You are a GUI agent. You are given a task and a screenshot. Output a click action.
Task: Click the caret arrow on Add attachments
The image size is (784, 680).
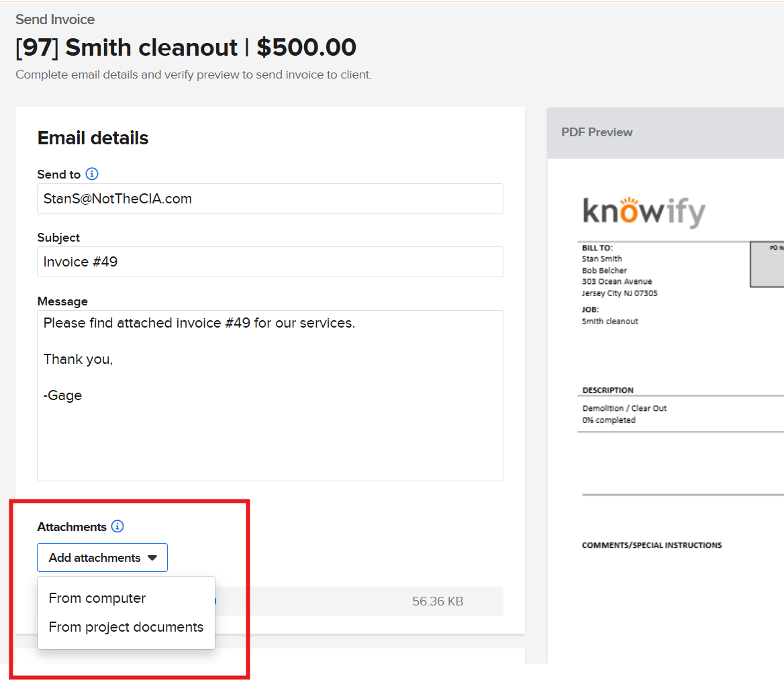coord(152,558)
